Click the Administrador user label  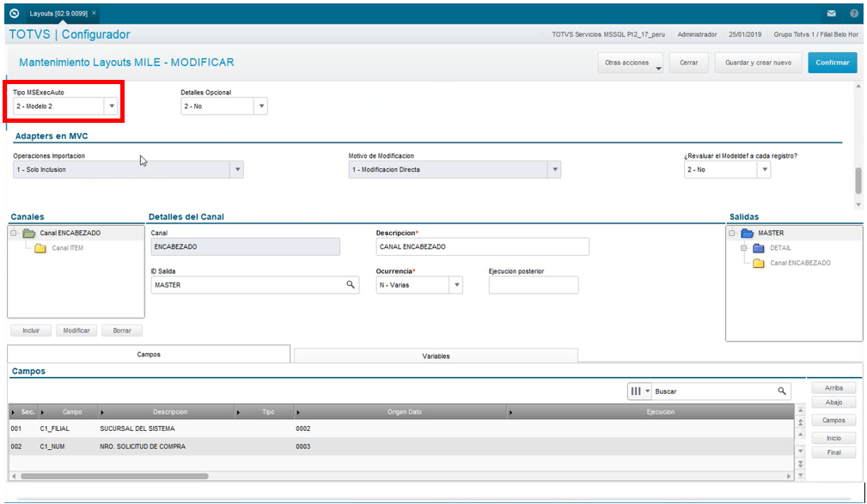(697, 34)
